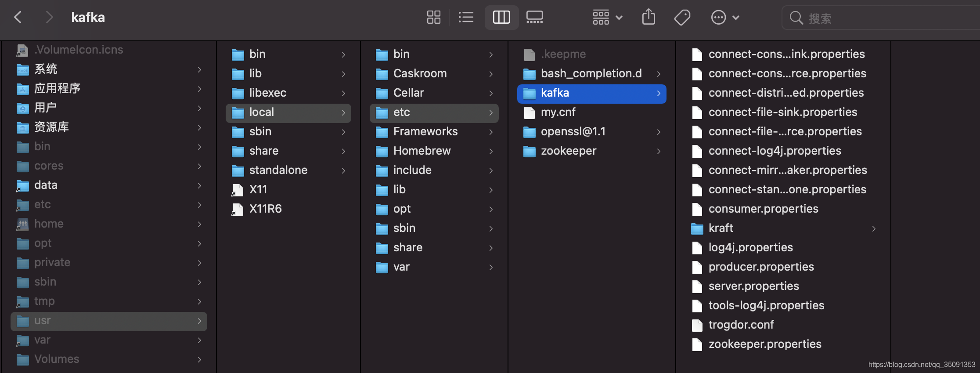
Task: Select the libexec folder
Action: click(288, 93)
